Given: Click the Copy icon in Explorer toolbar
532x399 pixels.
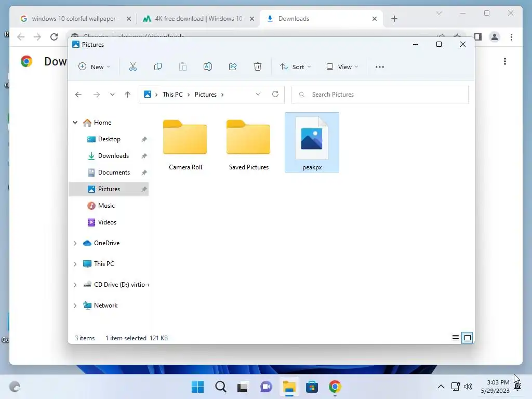Looking at the screenshot, I should click(158, 67).
